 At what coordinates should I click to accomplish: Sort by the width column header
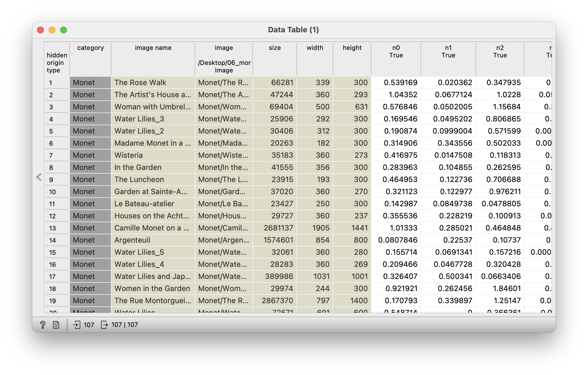click(315, 59)
